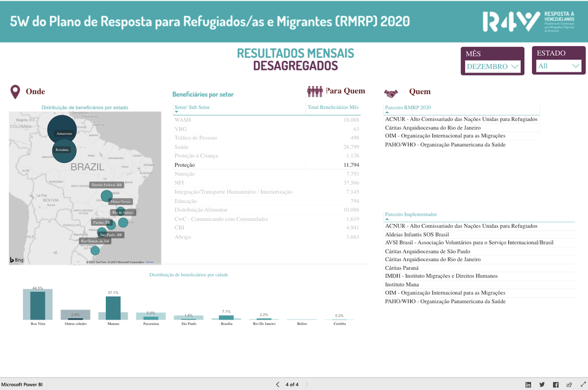Select the CwC - Comunicando com Comunidades row
This screenshot has height=390, width=588.
coord(267,219)
